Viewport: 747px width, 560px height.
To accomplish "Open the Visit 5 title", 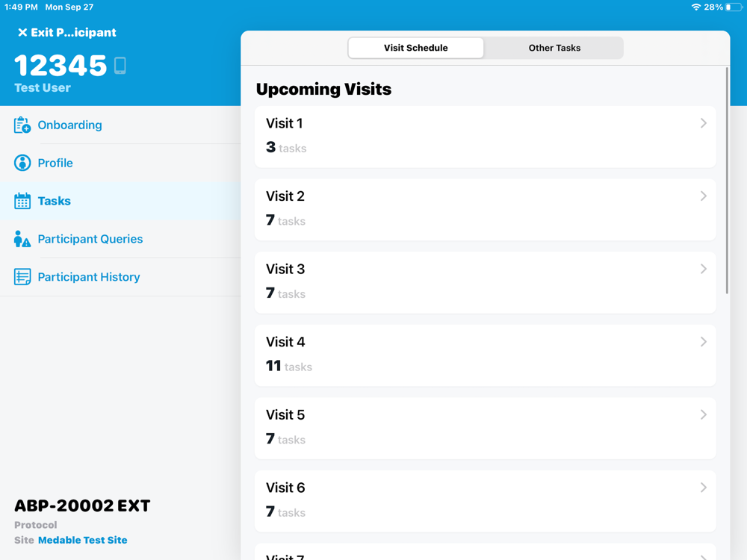I will [x=285, y=414].
